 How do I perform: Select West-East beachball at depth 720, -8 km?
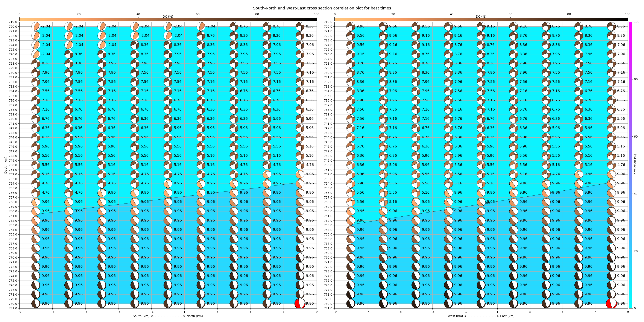point(351,26)
